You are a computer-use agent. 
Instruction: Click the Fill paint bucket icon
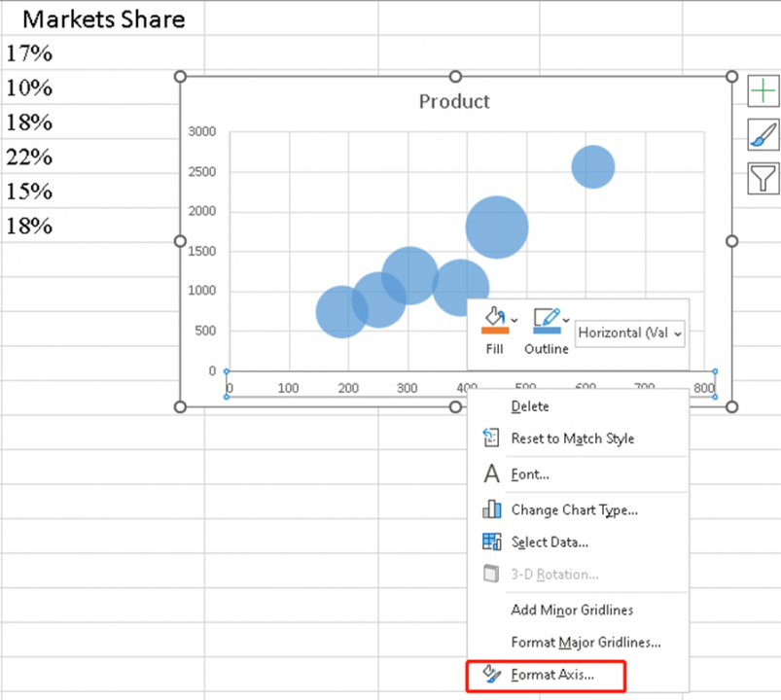(495, 316)
